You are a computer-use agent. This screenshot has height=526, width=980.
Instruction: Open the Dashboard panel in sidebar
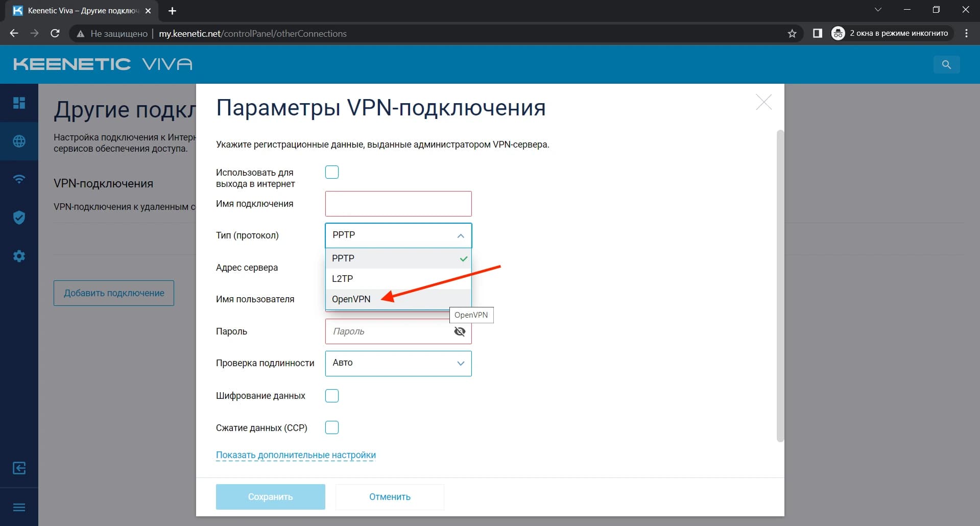click(19, 103)
